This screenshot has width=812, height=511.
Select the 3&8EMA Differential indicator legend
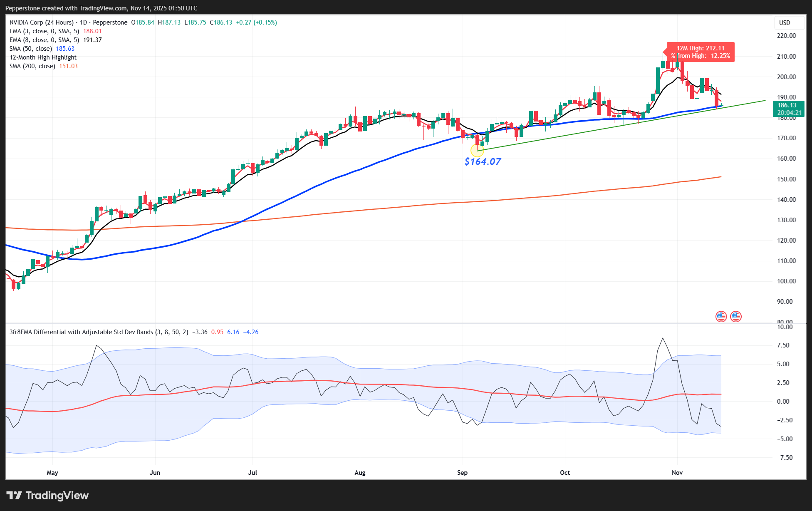[99, 332]
